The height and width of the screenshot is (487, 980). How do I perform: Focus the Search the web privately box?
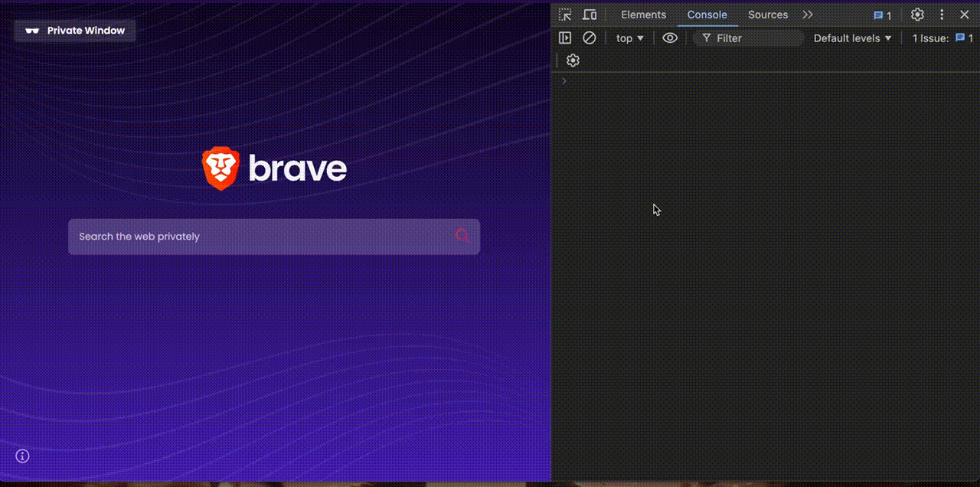[x=274, y=237]
